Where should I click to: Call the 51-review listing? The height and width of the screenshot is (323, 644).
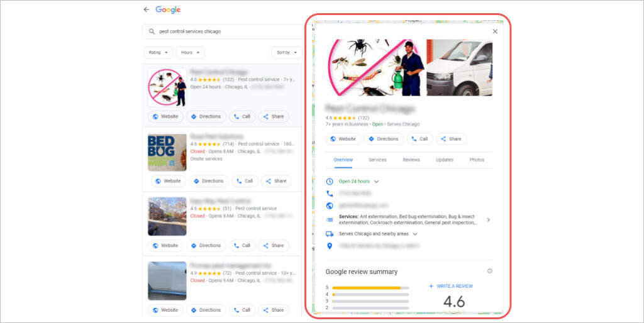click(x=242, y=246)
